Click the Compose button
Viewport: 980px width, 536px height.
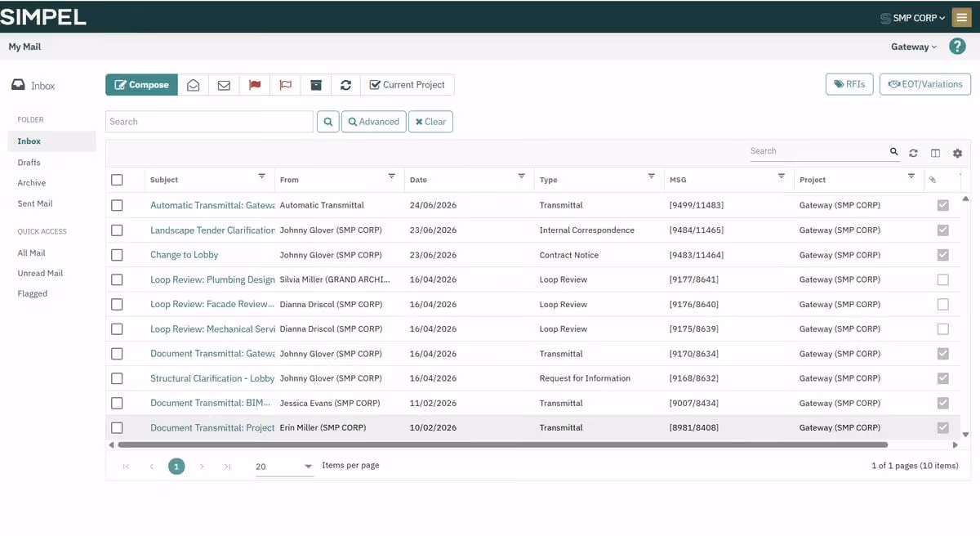[x=141, y=85]
